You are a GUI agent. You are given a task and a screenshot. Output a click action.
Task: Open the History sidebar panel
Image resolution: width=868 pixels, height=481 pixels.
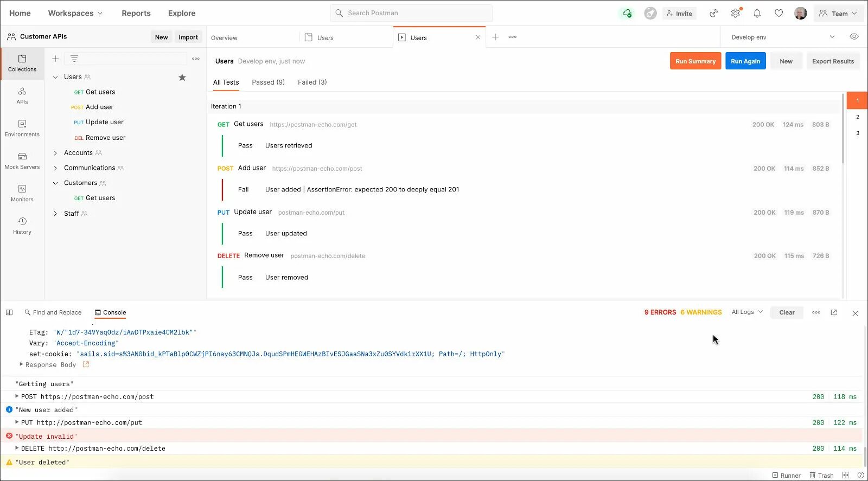pos(22,226)
